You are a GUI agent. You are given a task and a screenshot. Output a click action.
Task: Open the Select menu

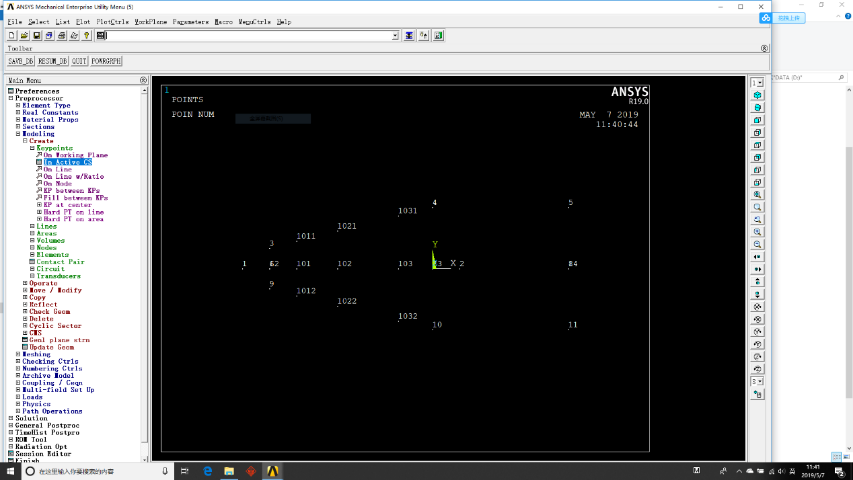pyautogui.click(x=39, y=22)
